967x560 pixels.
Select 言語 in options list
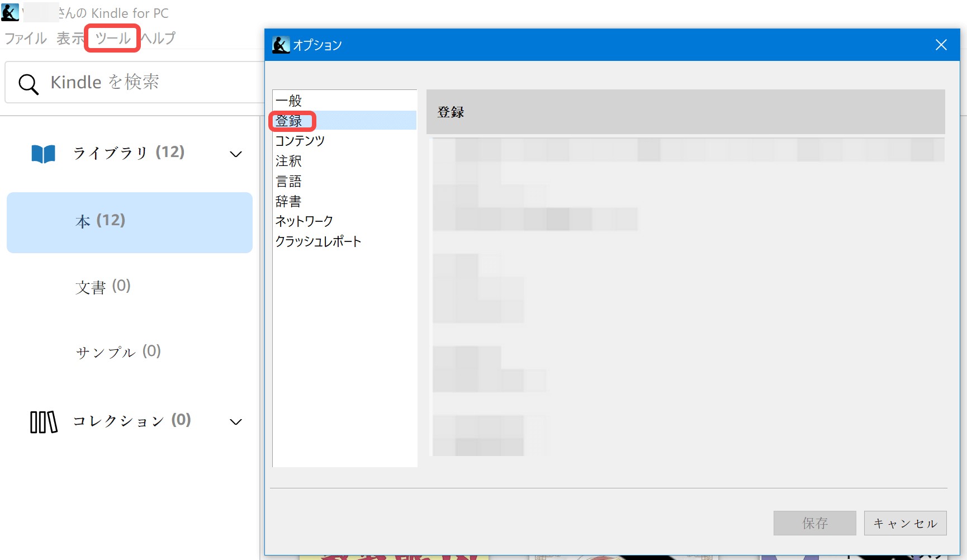click(344, 181)
